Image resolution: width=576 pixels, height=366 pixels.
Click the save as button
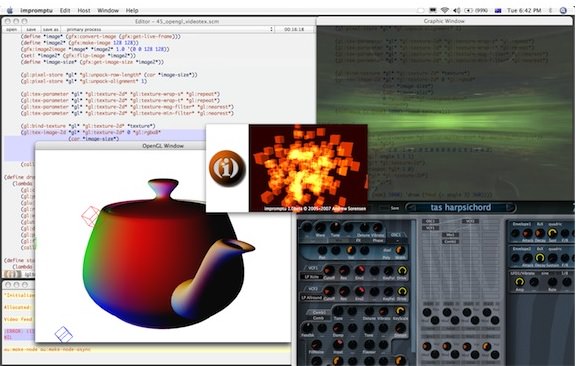(50, 29)
